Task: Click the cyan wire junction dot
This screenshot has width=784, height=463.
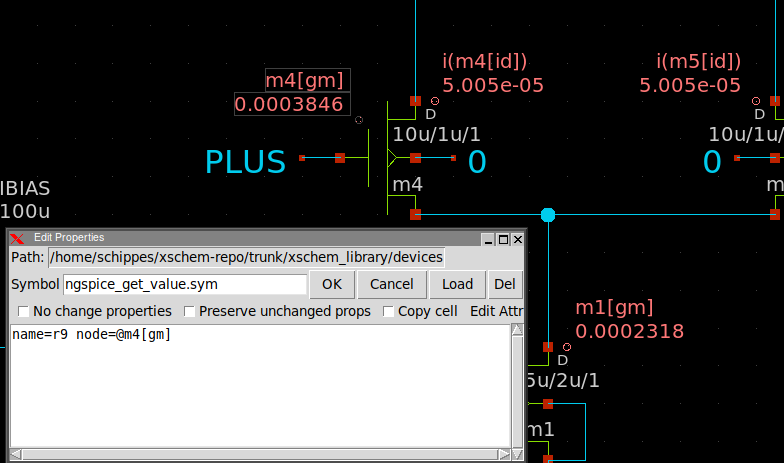Action: tap(548, 215)
